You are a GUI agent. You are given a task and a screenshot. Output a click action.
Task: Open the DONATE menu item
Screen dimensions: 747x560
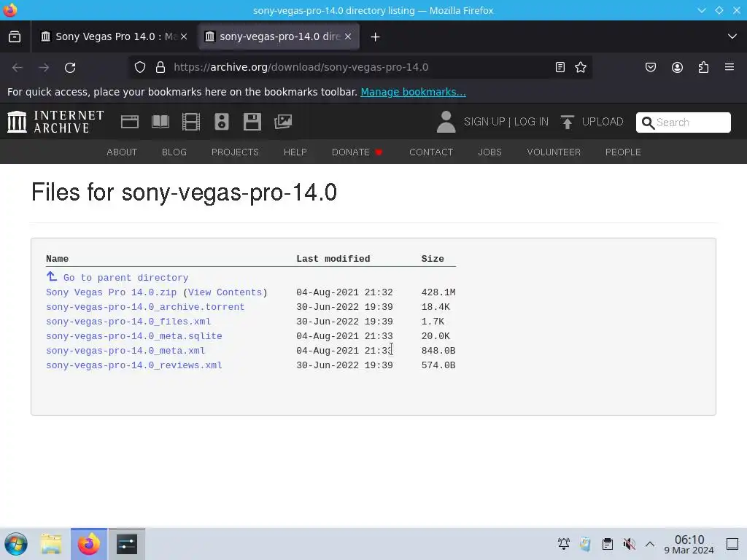click(x=357, y=152)
